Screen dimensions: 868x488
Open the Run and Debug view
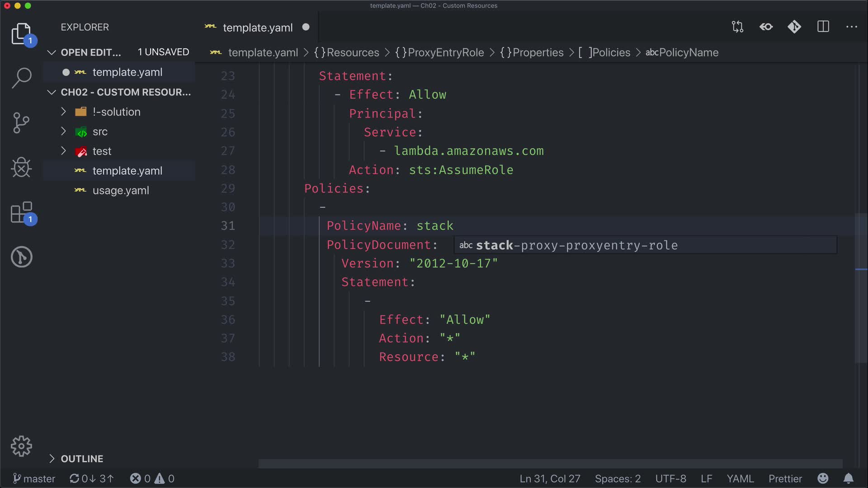(x=21, y=168)
